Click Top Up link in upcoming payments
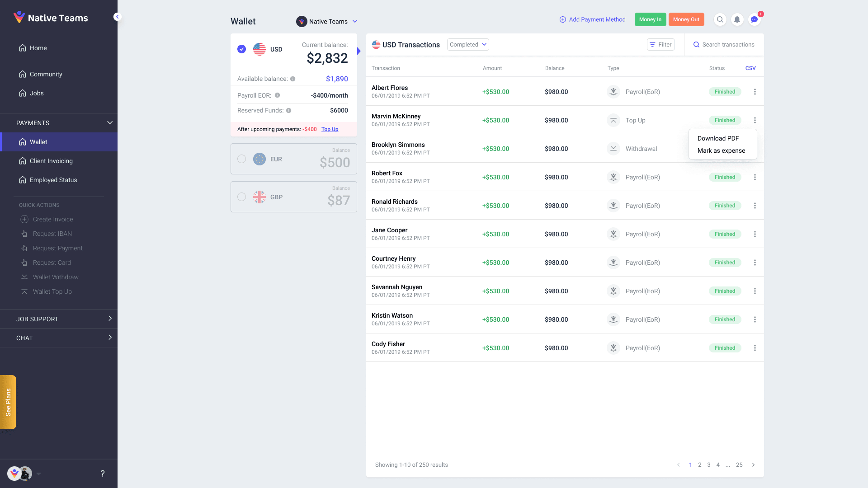 330,129
